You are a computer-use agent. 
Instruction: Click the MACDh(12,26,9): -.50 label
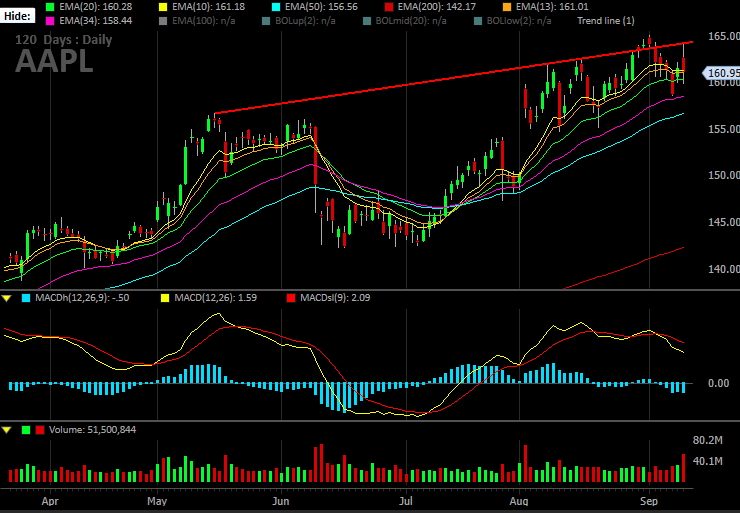point(82,298)
